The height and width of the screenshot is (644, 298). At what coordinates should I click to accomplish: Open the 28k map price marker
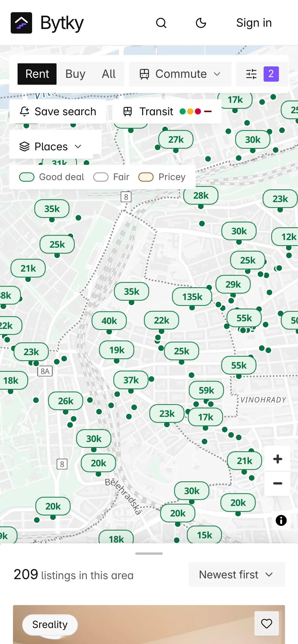(x=201, y=195)
